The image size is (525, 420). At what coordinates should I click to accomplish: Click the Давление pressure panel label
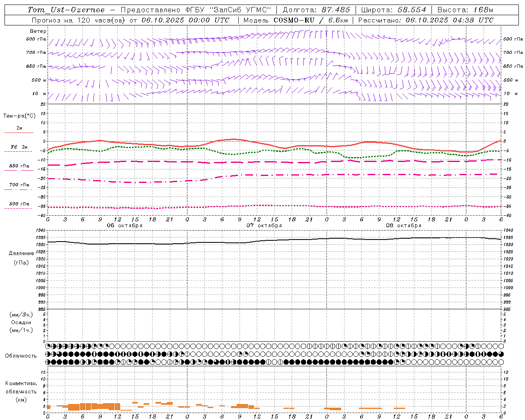[x=21, y=253]
